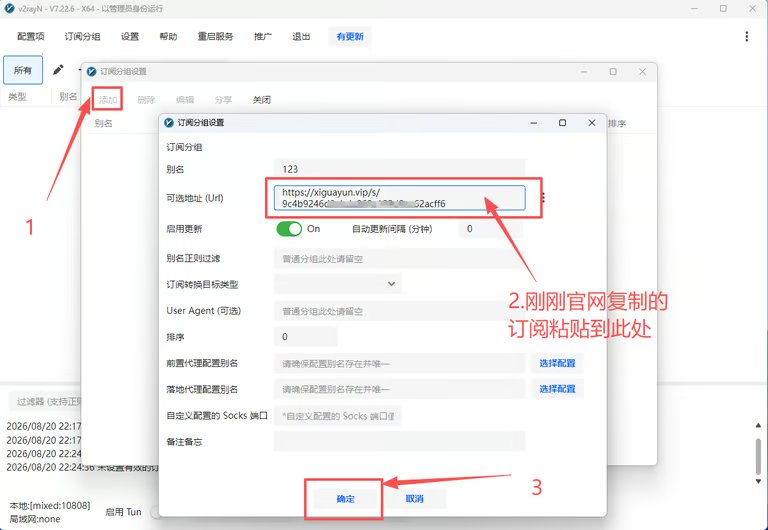Image resolution: width=768 pixels, height=530 pixels.
Task: Minimize the front subscription group dialog
Action: click(533, 122)
